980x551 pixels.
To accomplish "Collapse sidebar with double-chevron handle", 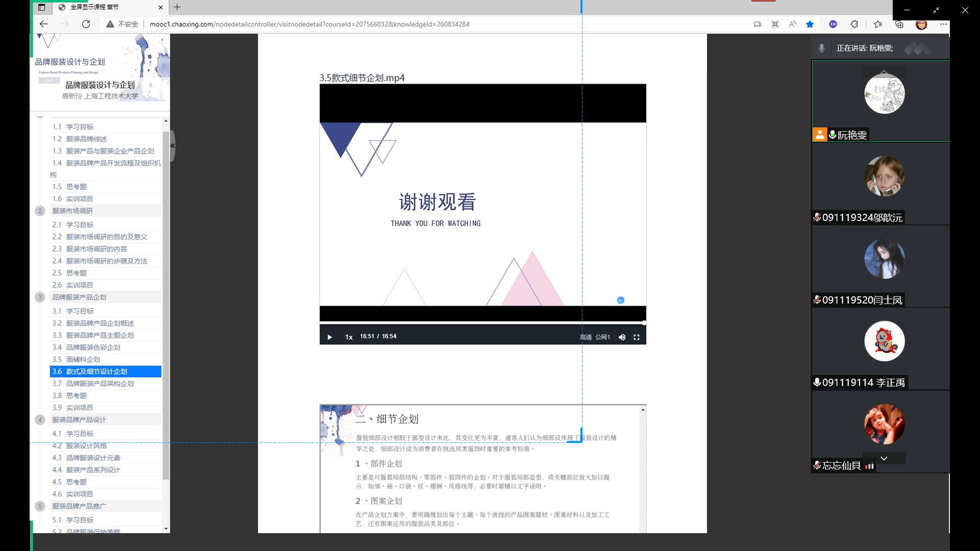I will coord(173,146).
